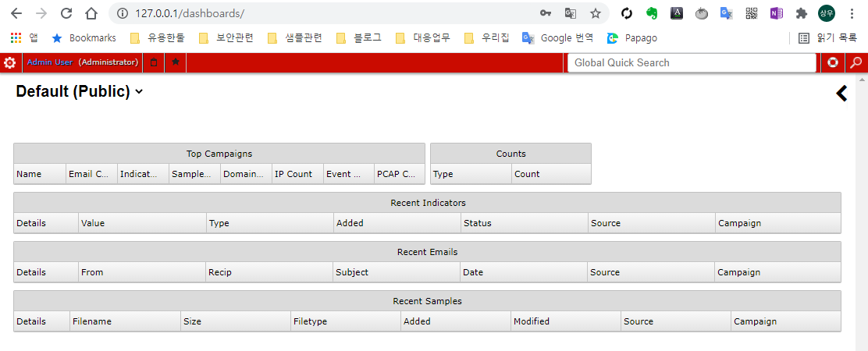Open the 블로그 bookmark folder
Viewport: 868px width, 351px height.
pos(359,38)
